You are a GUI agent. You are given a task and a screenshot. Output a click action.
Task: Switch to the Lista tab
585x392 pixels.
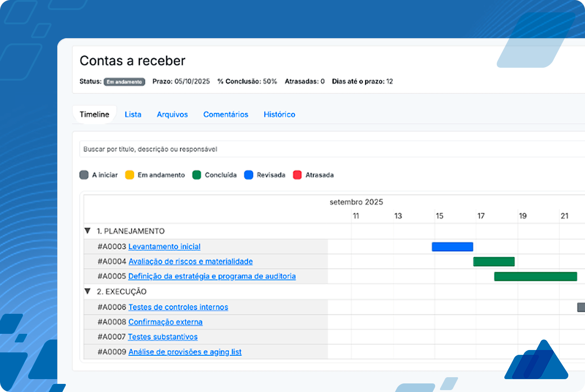(x=133, y=114)
